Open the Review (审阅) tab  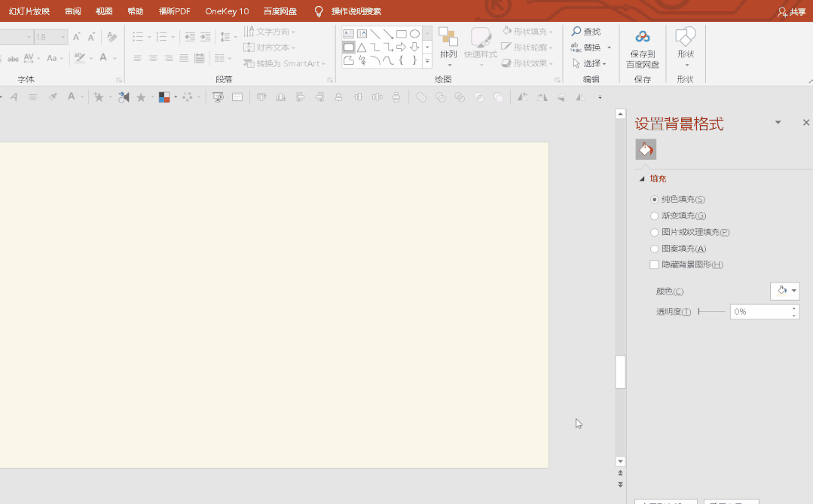72,11
